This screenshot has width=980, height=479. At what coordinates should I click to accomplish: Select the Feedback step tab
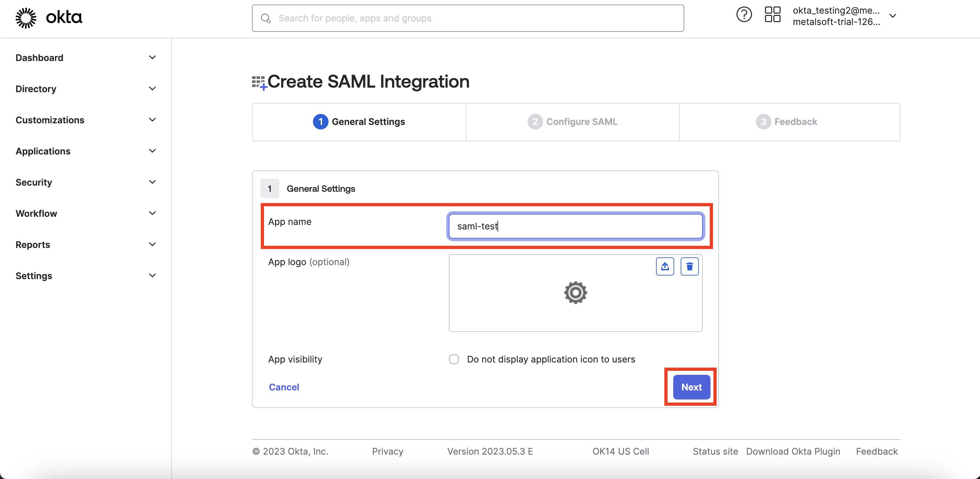[787, 122]
